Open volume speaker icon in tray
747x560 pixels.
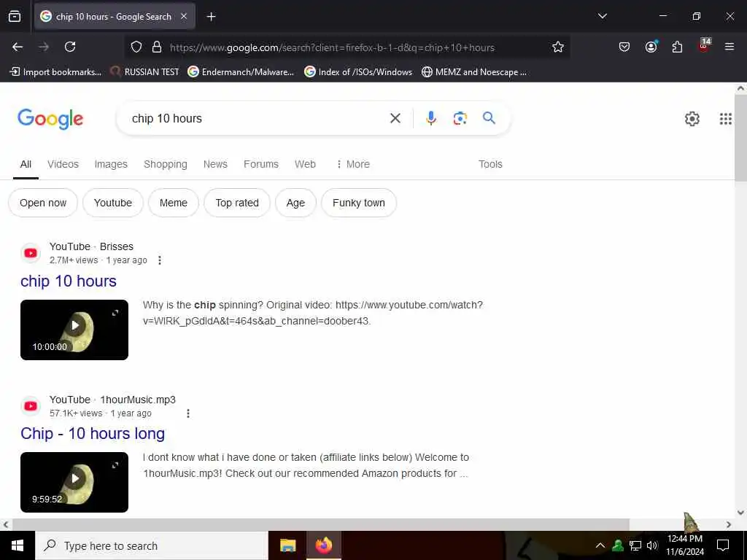[x=652, y=545]
